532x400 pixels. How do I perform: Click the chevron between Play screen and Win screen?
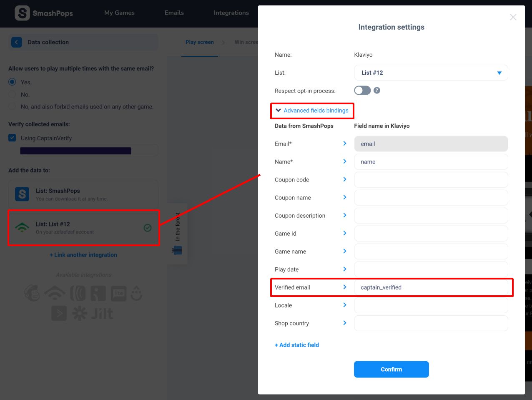(x=223, y=42)
